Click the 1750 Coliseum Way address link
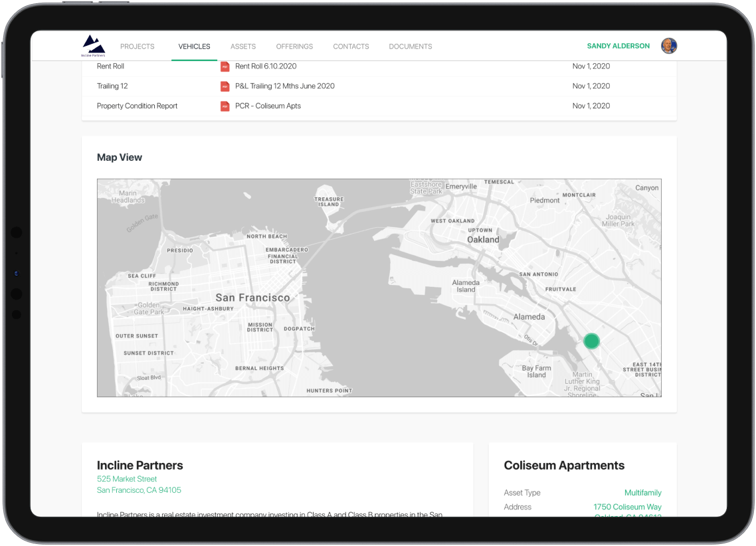This screenshot has height=546, width=756. tap(627, 507)
